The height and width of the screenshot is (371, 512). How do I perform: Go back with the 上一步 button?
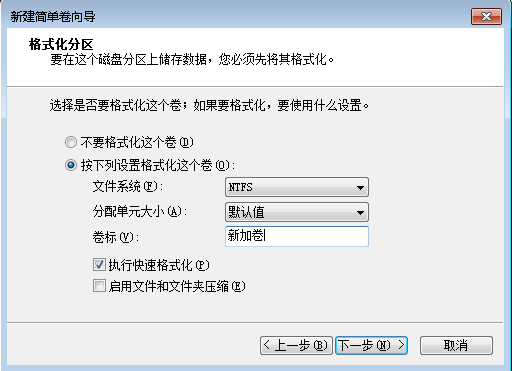pyautogui.click(x=296, y=345)
